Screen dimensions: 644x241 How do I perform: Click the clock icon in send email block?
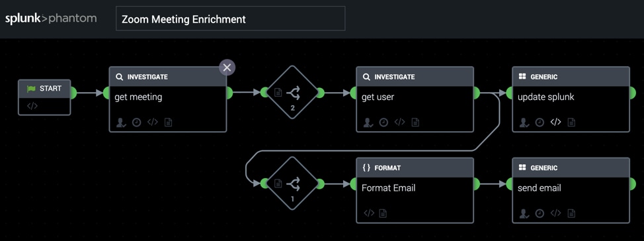click(x=540, y=213)
